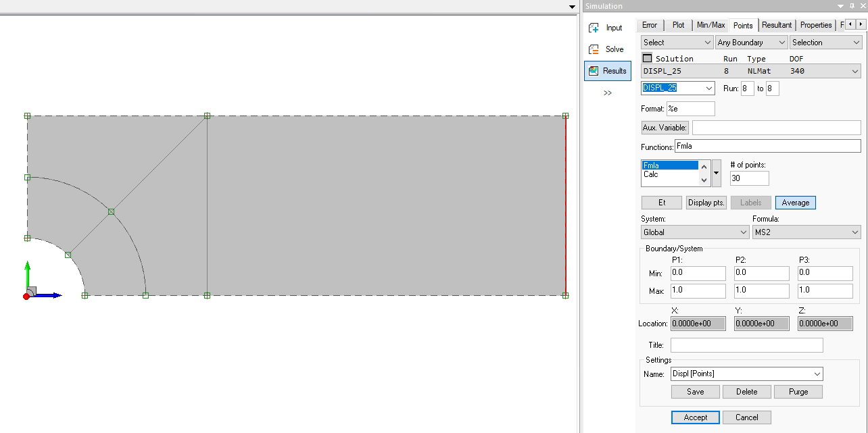Open the Solve simulation section

606,49
